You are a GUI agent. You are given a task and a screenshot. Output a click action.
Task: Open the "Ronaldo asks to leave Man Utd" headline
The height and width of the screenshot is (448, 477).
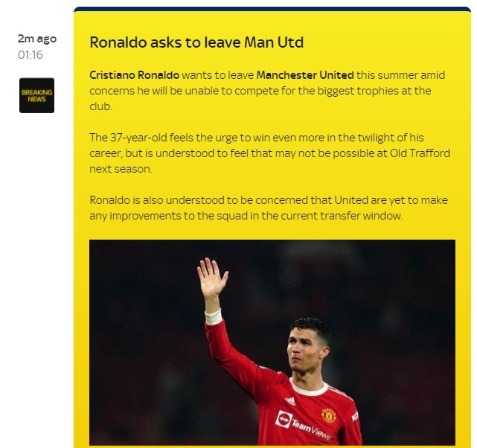pos(196,42)
